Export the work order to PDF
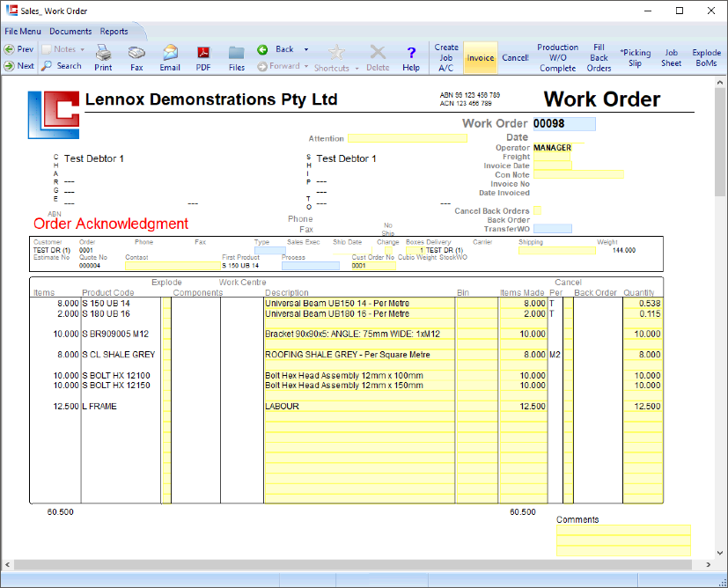Viewport: 728px width, 588px height. pos(203,57)
